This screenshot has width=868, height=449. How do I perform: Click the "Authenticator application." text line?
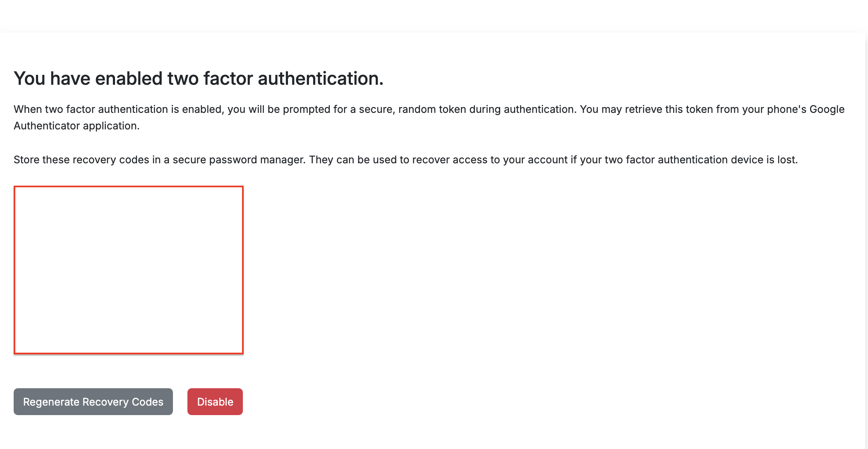77,126
